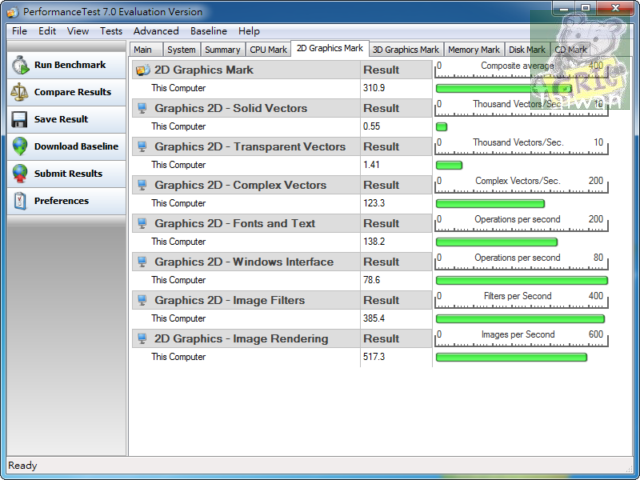Open the Help menu
640x480 pixels.
coord(249,31)
